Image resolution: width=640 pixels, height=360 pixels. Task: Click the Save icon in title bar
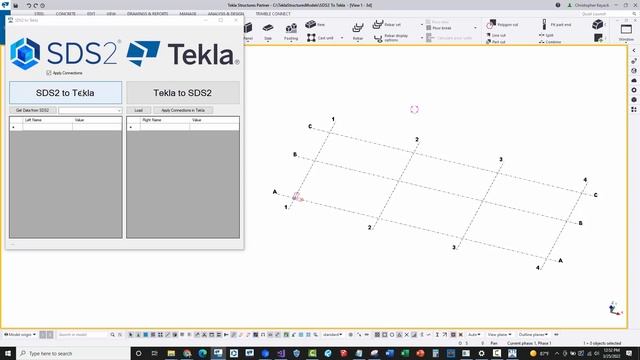pyautogui.click(x=16, y=5)
